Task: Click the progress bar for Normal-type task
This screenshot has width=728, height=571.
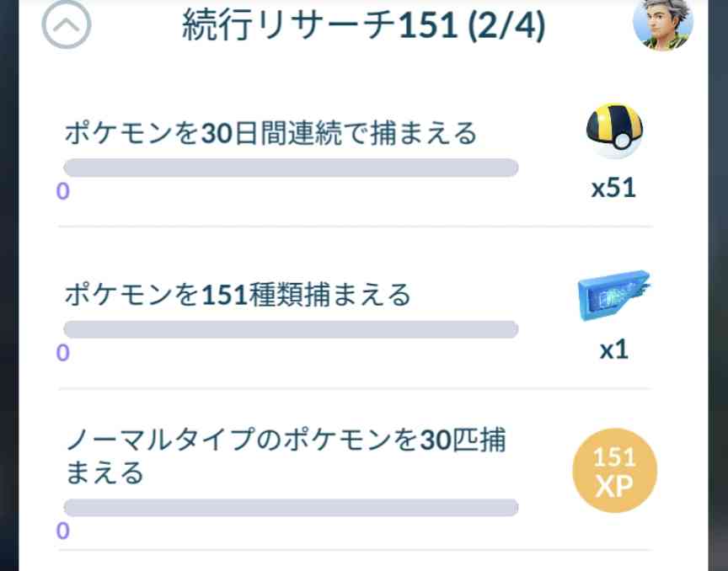Action: [291, 507]
